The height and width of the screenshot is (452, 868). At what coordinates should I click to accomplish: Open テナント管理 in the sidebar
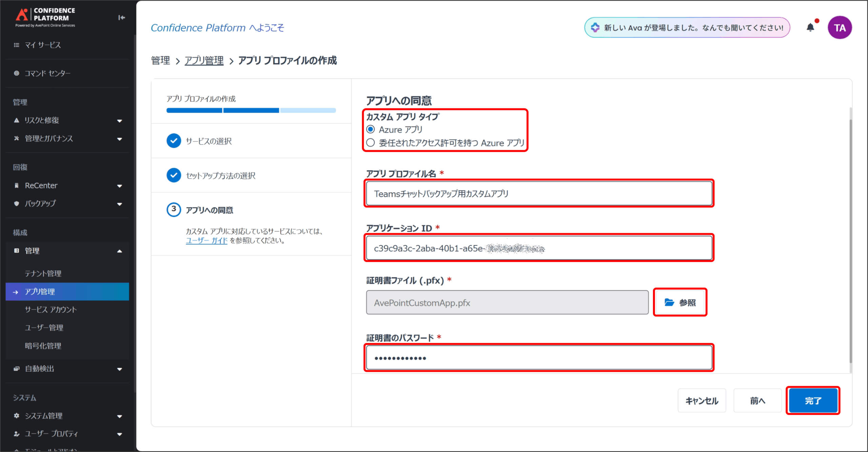(43, 274)
